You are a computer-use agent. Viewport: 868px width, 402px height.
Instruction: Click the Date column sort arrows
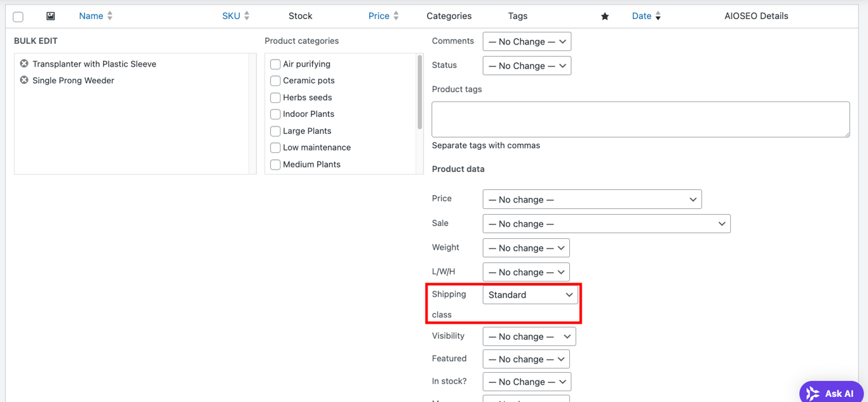[658, 15]
